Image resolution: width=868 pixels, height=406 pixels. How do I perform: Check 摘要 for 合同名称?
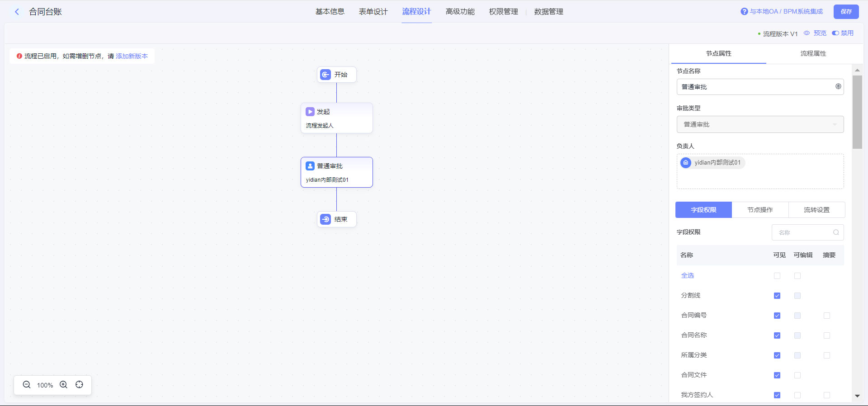[x=827, y=335]
